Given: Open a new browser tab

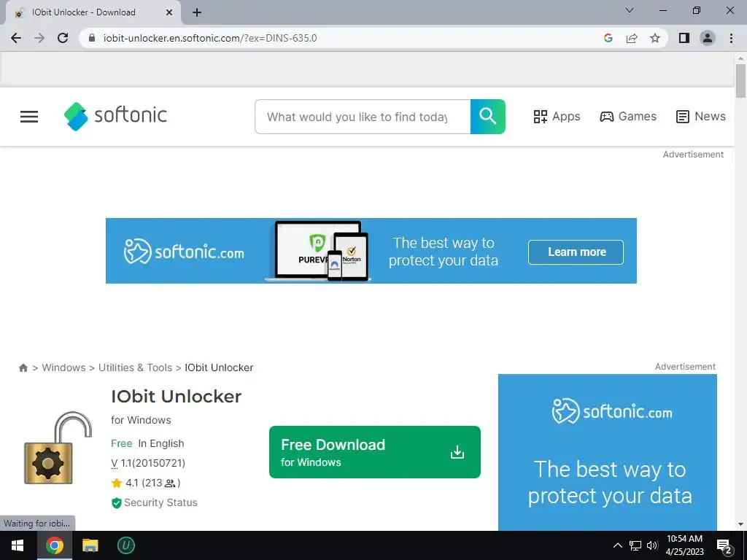Looking at the screenshot, I should click(197, 12).
